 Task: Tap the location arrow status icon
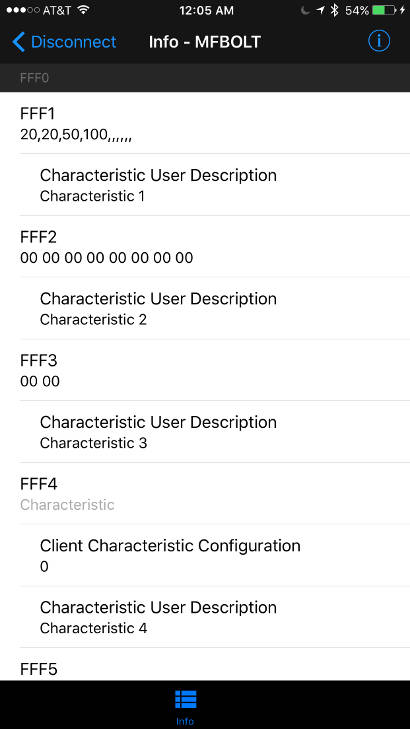tap(320, 10)
